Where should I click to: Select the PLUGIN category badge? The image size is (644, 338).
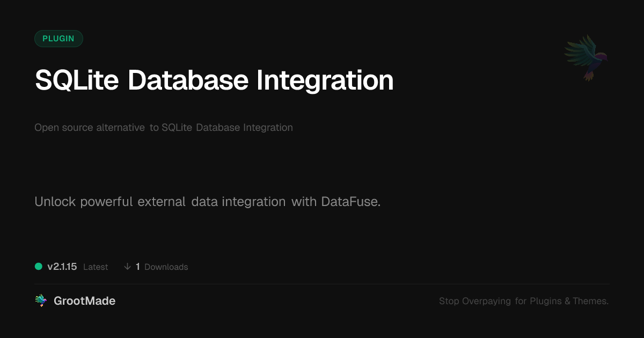coord(58,39)
